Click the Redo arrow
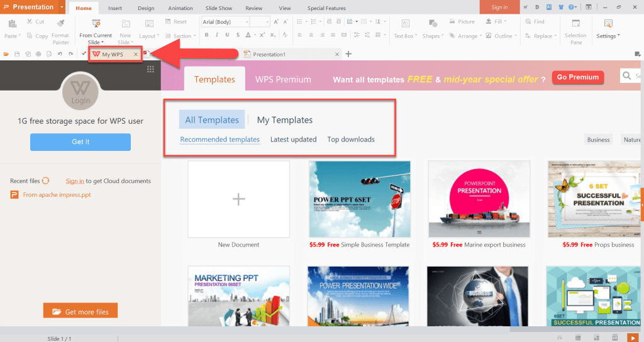This screenshot has width=644, height=342. point(70,54)
